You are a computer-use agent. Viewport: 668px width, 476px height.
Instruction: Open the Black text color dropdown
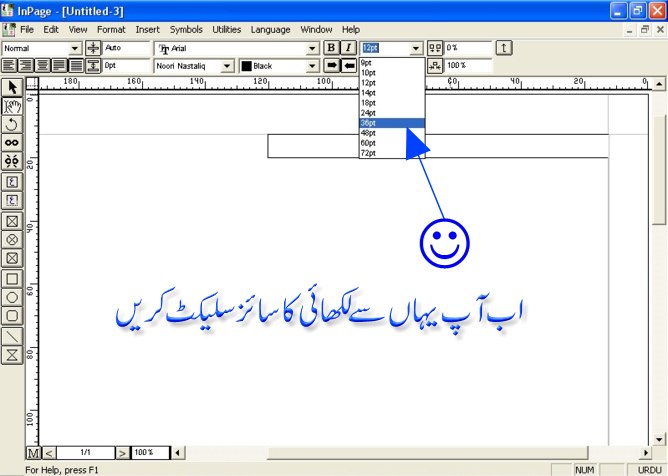tap(312, 66)
